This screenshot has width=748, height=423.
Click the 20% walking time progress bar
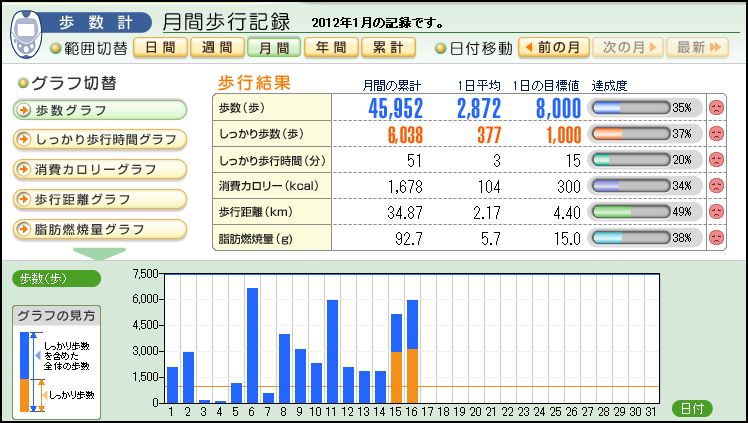click(631, 160)
